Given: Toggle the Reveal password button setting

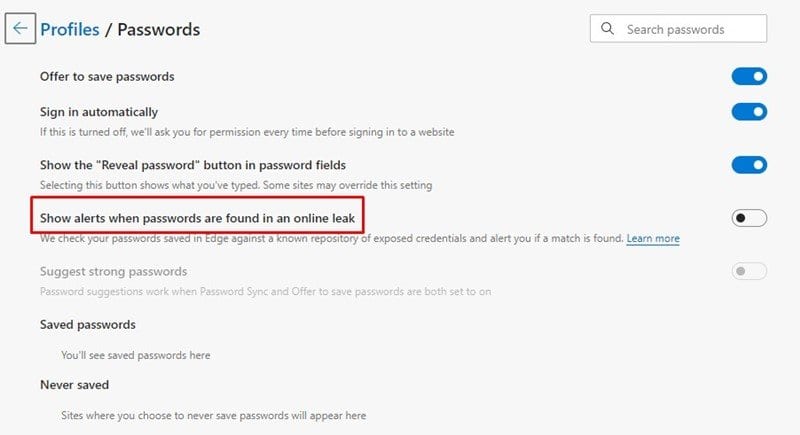Looking at the screenshot, I should point(749,165).
